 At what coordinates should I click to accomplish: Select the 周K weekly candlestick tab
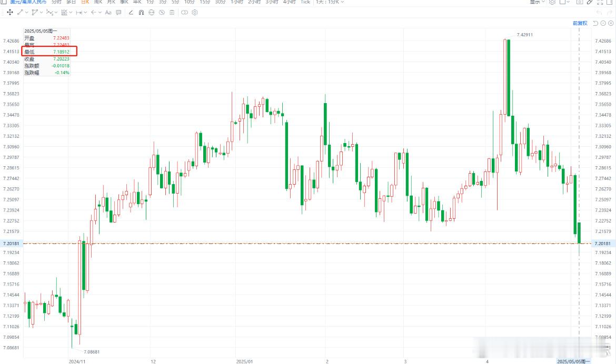(x=98, y=2)
